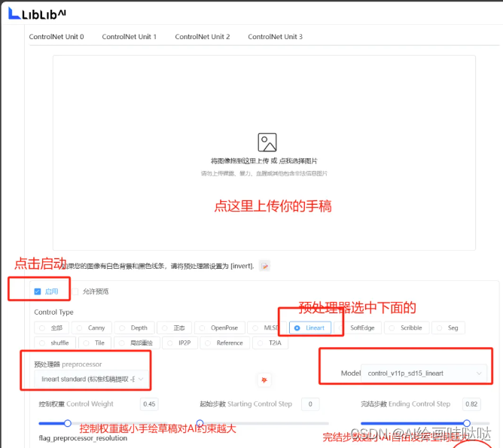Toggle the 启用 enable checkbox

[38, 291]
